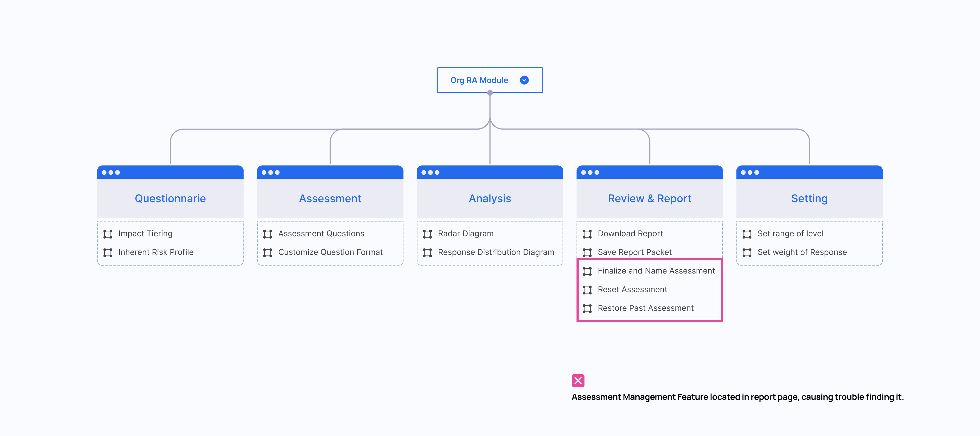Click the Set weight of Response item
Viewport: 980px width, 436px height.
[802, 252]
